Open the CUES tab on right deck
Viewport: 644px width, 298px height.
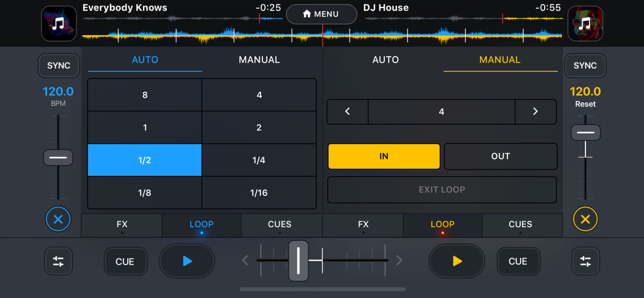point(520,224)
